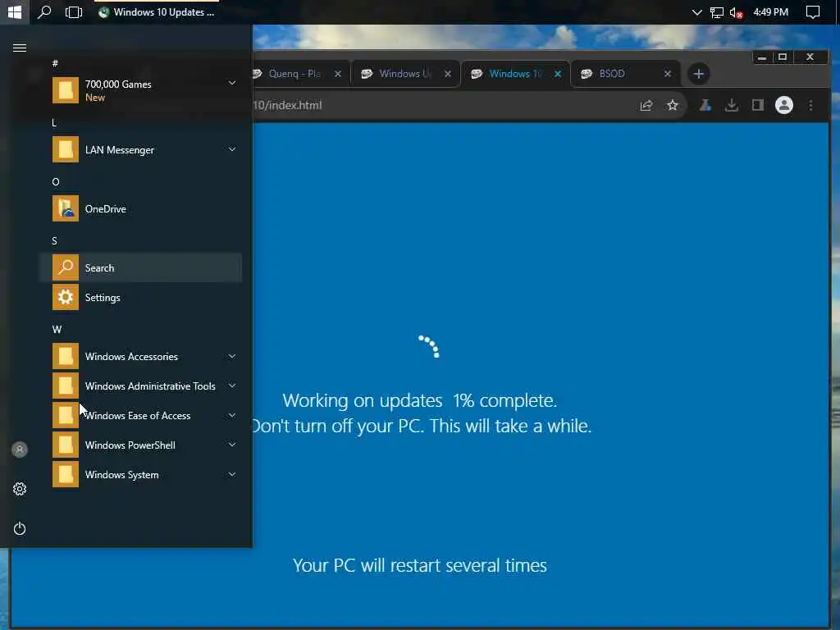Expand the 700,000 Games folder chevron

tap(232, 83)
